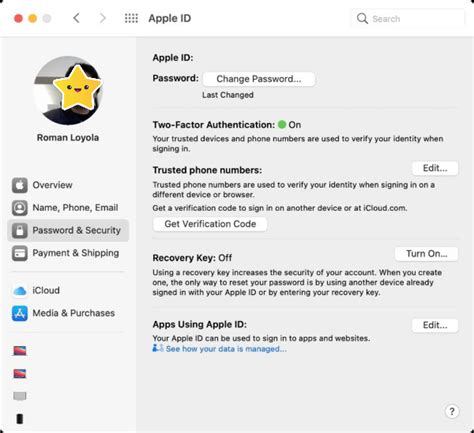Go back with the left chevron arrow
This screenshot has height=433, width=474.
(76, 18)
